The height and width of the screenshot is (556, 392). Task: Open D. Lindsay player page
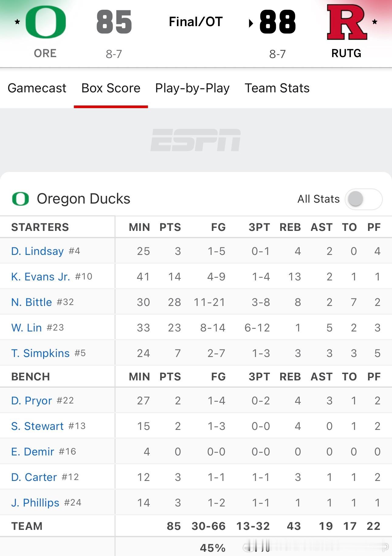(x=37, y=251)
